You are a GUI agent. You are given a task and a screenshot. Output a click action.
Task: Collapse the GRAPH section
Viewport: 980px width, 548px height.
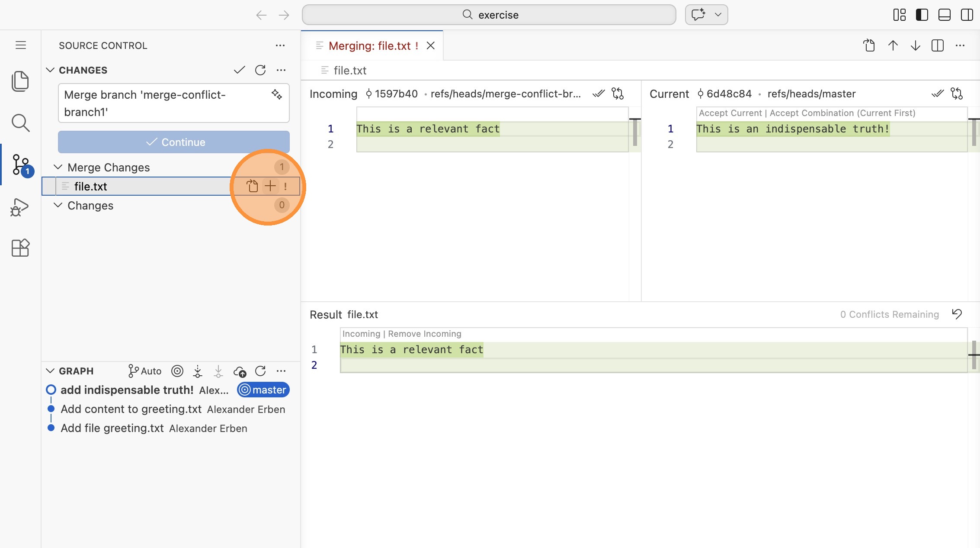[50, 371]
